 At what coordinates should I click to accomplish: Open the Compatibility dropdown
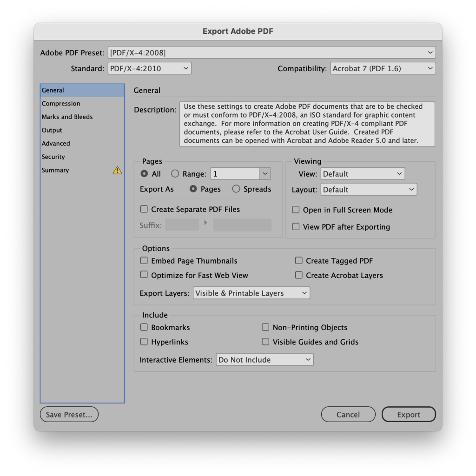[x=383, y=68]
